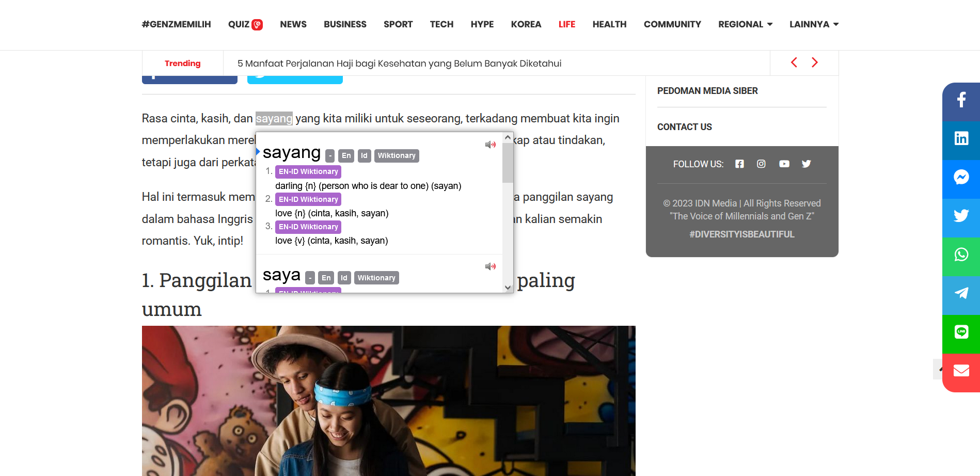Open the trending Haji health benefits article

[399, 63]
